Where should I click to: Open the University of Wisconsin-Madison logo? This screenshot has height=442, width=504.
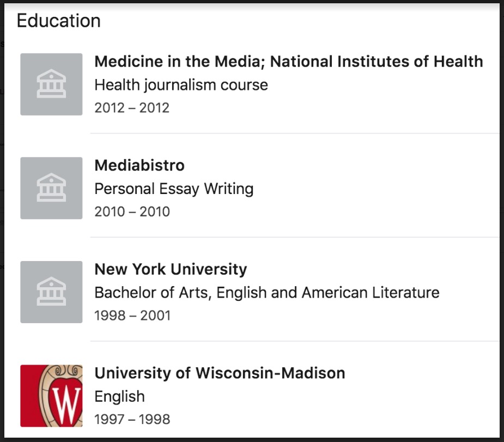point(51,396)
